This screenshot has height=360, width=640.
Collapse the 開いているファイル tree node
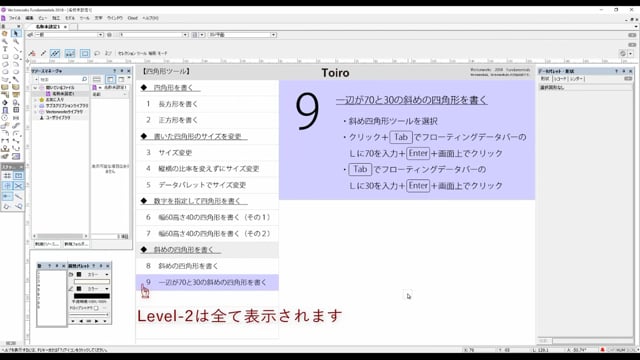[x=35, y=88]
